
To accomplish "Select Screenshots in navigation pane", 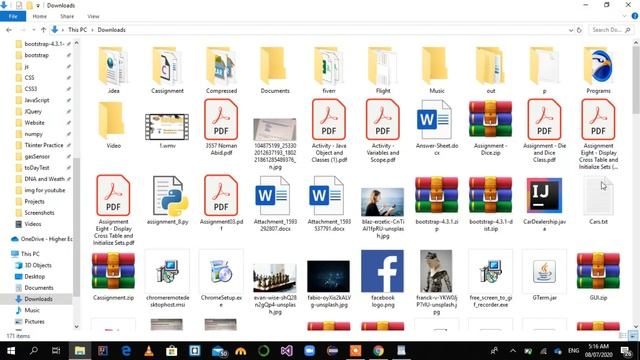I will [x=39, y=213].
